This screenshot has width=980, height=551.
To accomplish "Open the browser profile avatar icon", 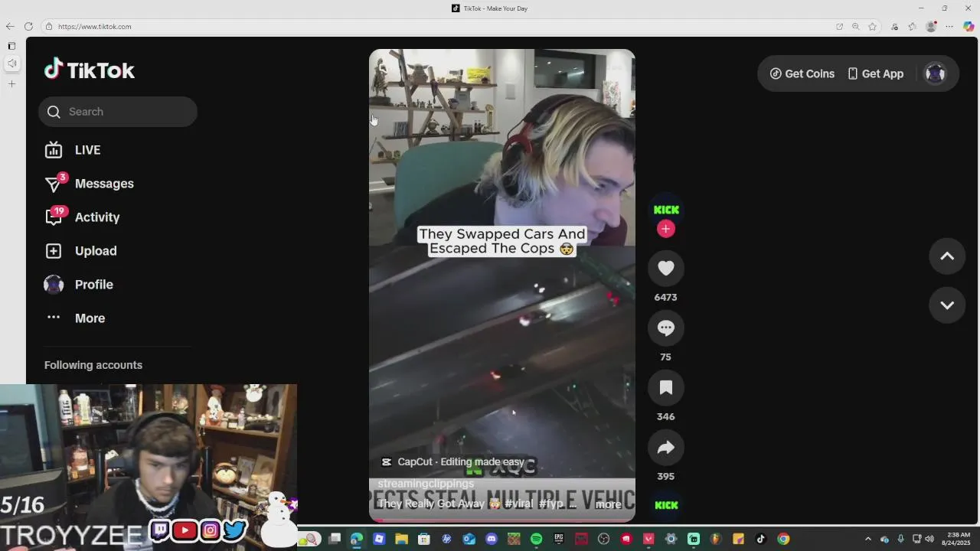I will tap(931, 26).
